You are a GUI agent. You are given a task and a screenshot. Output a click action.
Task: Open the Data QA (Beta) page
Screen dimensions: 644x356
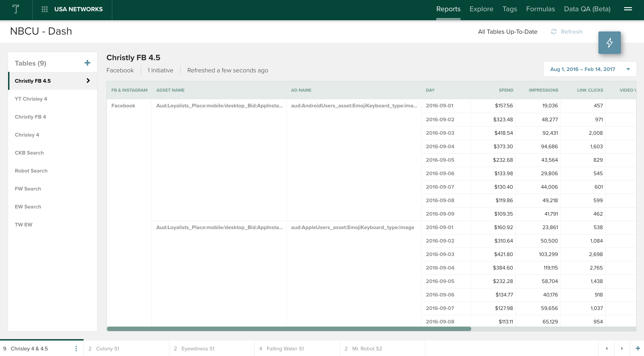pyautogui.click(x=587, y=9)
